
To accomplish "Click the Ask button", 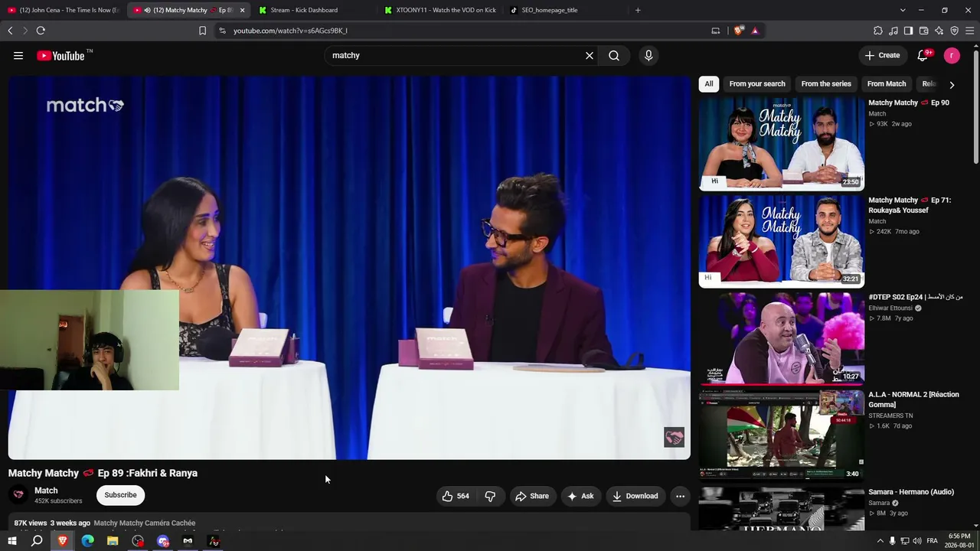I will point(580,496).
